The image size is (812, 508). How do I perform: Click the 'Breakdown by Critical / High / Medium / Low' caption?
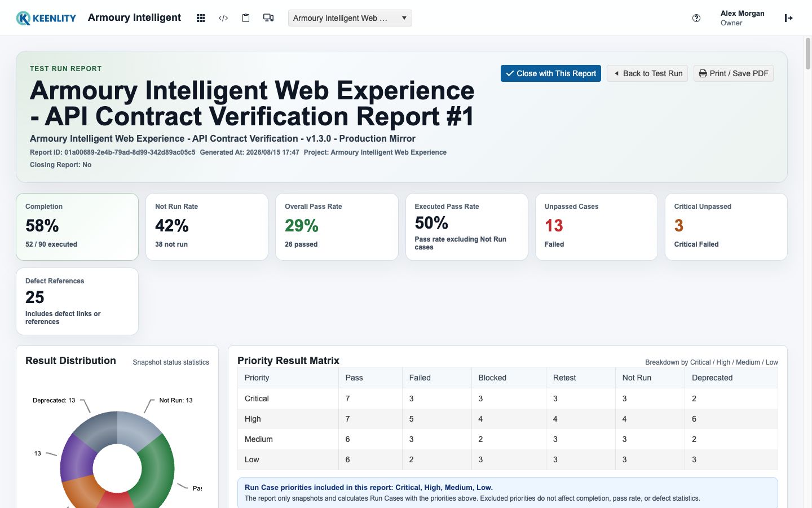[x=712, y=362]
